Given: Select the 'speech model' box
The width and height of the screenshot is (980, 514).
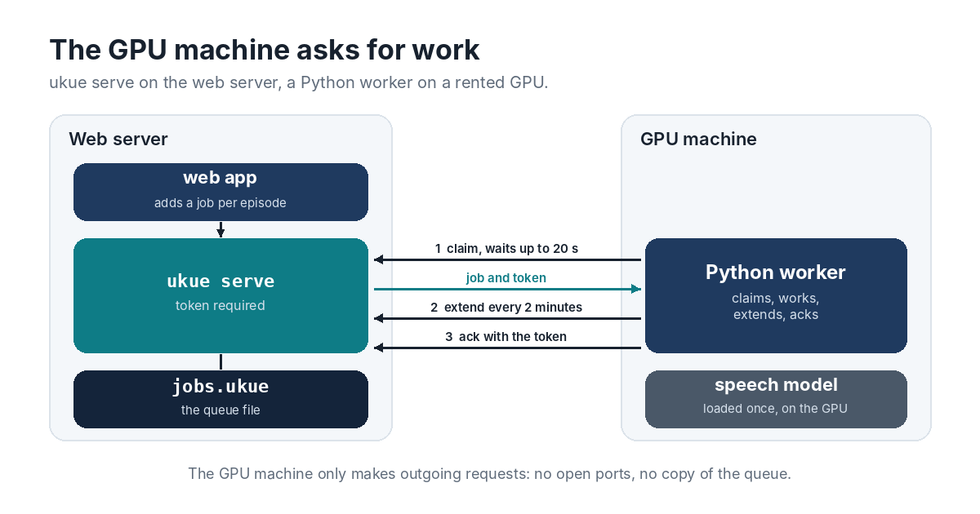Looking at the screenshot, I should click(x=776, y=399).
